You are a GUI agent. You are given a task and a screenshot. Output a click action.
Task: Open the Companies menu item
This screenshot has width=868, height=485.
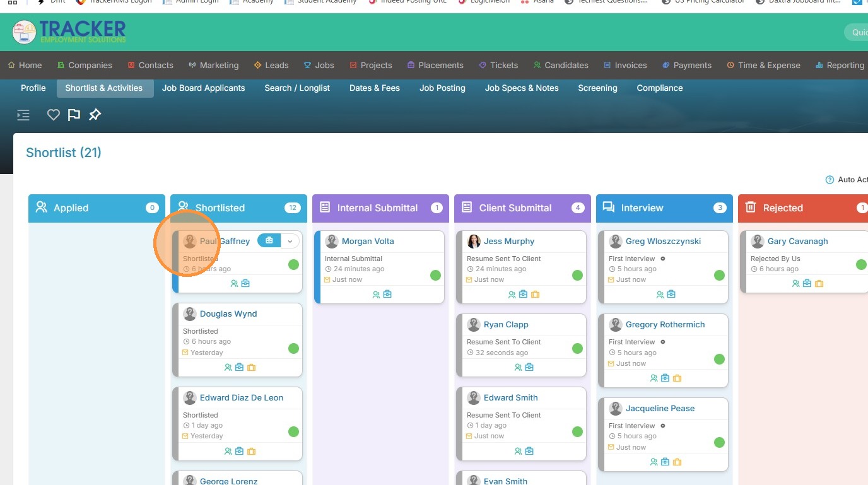(x=85, y=65)
